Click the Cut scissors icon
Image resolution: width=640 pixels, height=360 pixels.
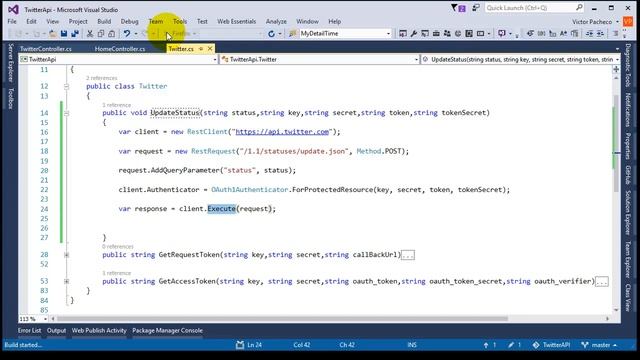pos(90,34)
